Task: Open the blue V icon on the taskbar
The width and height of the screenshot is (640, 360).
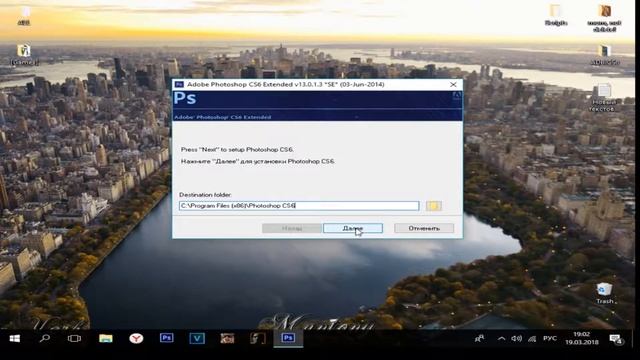Action: [x=197, y=338]
